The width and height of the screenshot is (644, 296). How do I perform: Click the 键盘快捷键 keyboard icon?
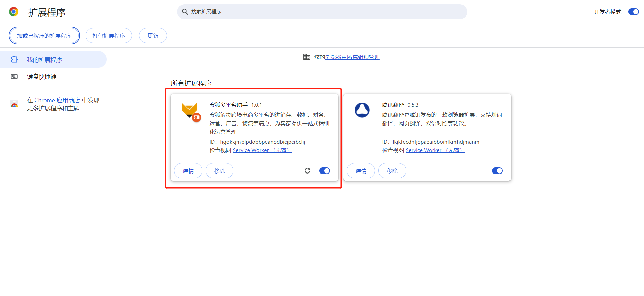(x=14, y=77)
